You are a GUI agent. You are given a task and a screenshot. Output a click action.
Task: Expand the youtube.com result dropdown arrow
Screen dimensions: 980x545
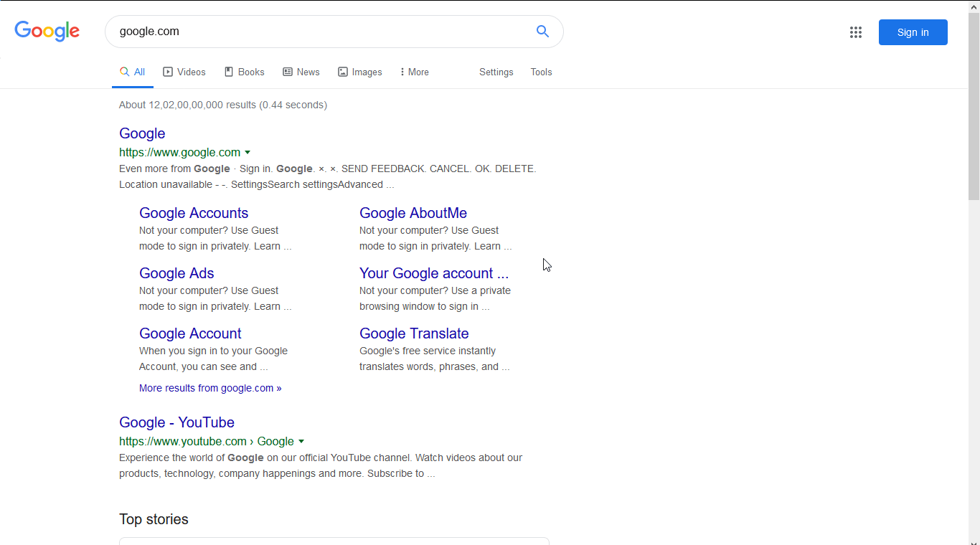tap(301, 441)
